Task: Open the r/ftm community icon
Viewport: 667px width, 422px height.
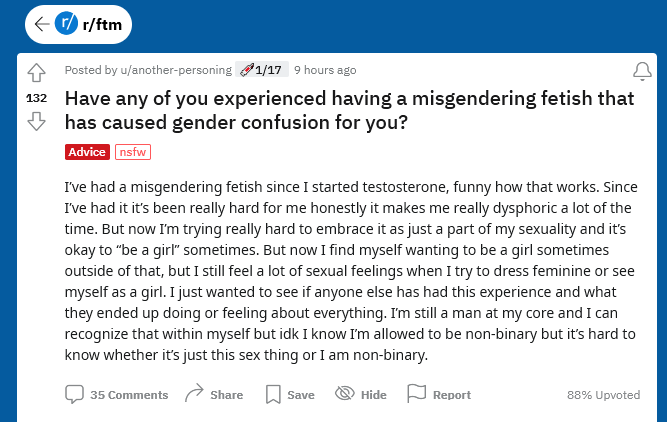Action: click(66, 23)
